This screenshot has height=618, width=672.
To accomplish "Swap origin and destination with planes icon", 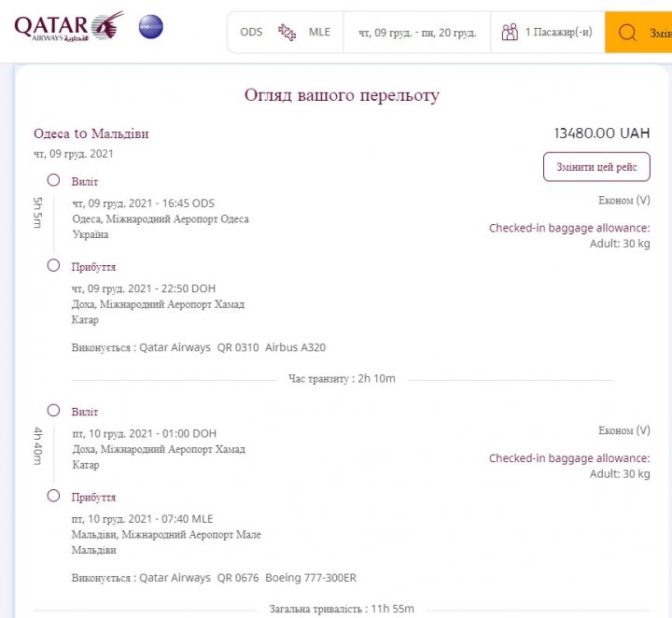I will pos(287,33).
